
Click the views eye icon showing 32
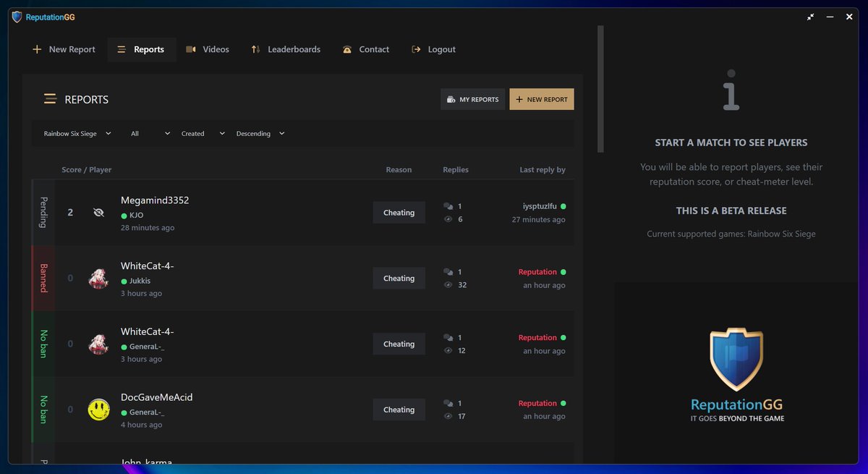coord(448,285)
